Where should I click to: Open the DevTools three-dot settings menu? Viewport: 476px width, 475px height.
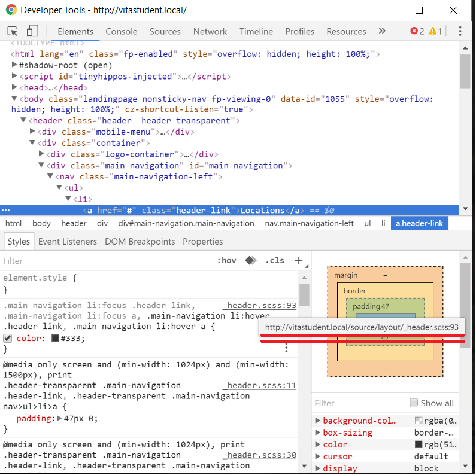[x=460, y=31]
